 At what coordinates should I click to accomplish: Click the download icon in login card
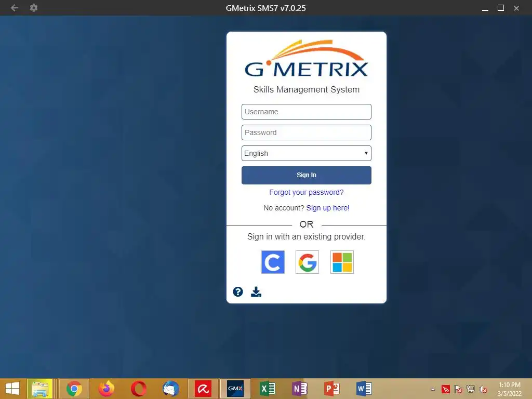256,292
